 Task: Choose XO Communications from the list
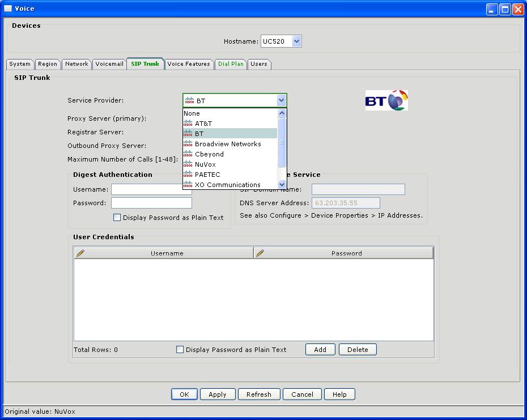click(230, 185)
